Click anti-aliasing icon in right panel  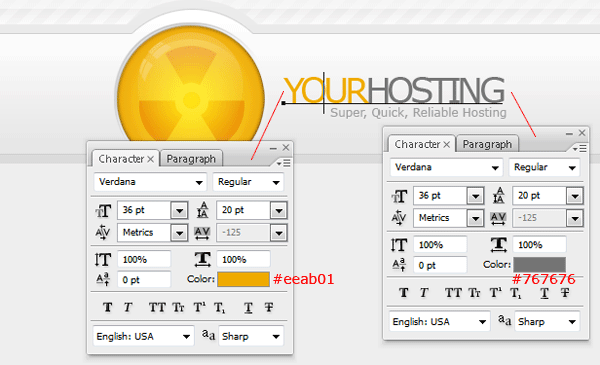pyautogui.click(x=505, y=320)
